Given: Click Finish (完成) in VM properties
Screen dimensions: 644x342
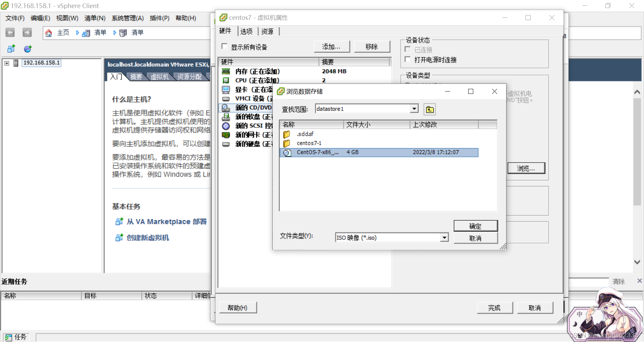Looking at the screenshot, I should 495,308.
